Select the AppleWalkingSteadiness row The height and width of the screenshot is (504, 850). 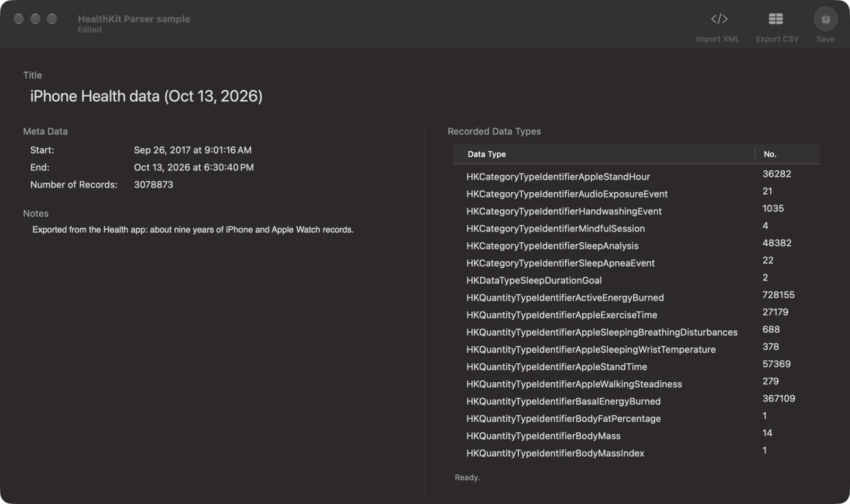coord(636,383)
